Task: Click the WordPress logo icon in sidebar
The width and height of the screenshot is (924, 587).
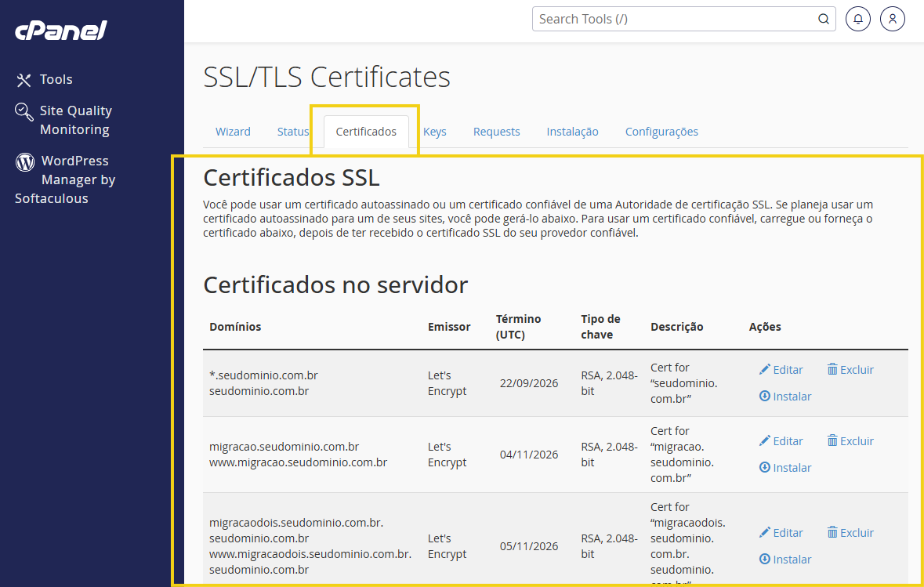Action: pos(25,161)
